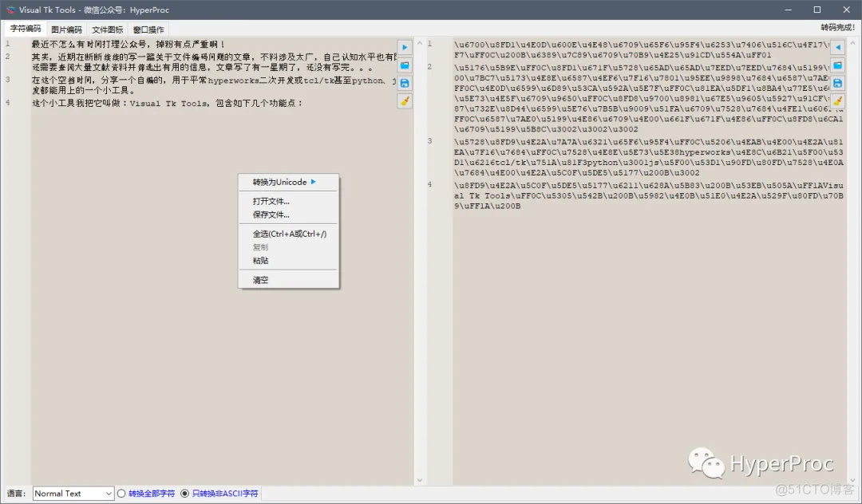Click the left panel's right-arrow convert icon

coord(405,47)
